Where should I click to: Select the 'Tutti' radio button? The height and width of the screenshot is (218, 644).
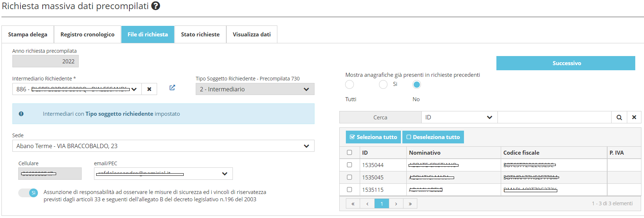pyautogui.click(x=350, y=85)
